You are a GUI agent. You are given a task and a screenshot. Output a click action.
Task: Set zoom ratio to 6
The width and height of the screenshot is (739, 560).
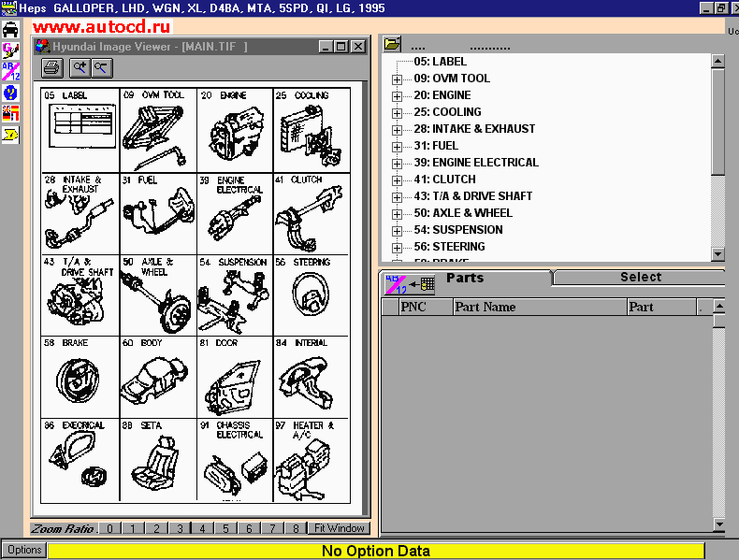pos(250,528)
